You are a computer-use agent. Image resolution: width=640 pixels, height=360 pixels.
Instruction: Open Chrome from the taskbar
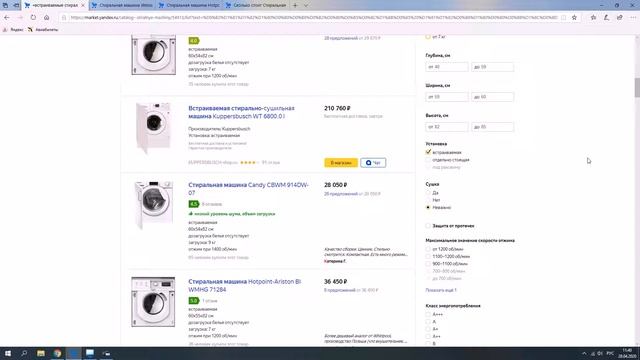pos(58,353)
